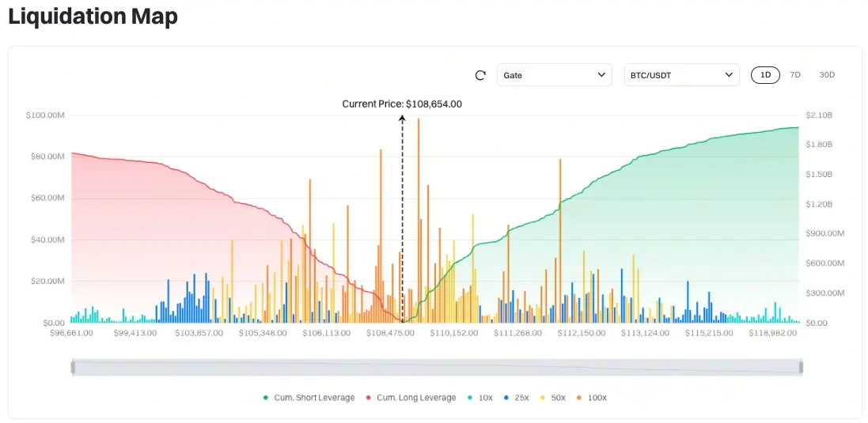This screenshot has height=423, width=868.
Task: Click the $2.10B right axis label
Action: tap(819, 115)
